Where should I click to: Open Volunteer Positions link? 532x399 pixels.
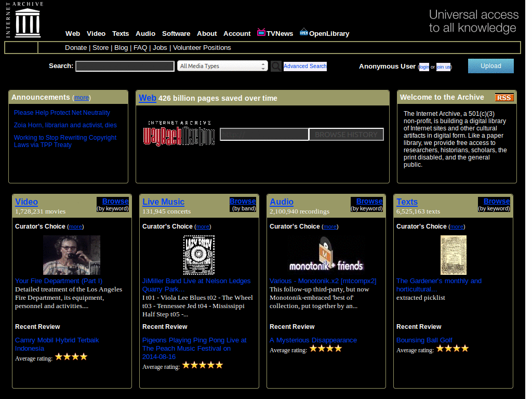202,48
